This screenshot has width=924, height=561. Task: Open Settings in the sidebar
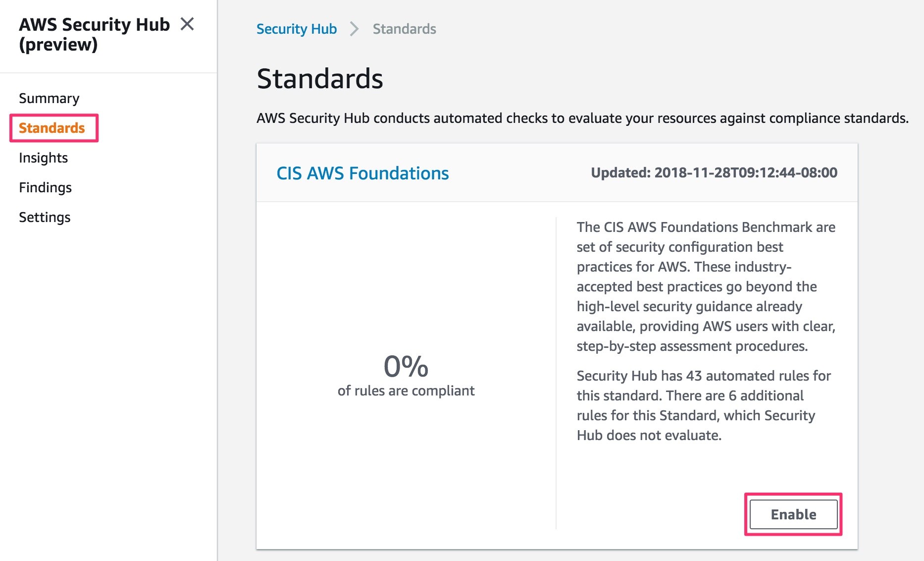point(45,217)
